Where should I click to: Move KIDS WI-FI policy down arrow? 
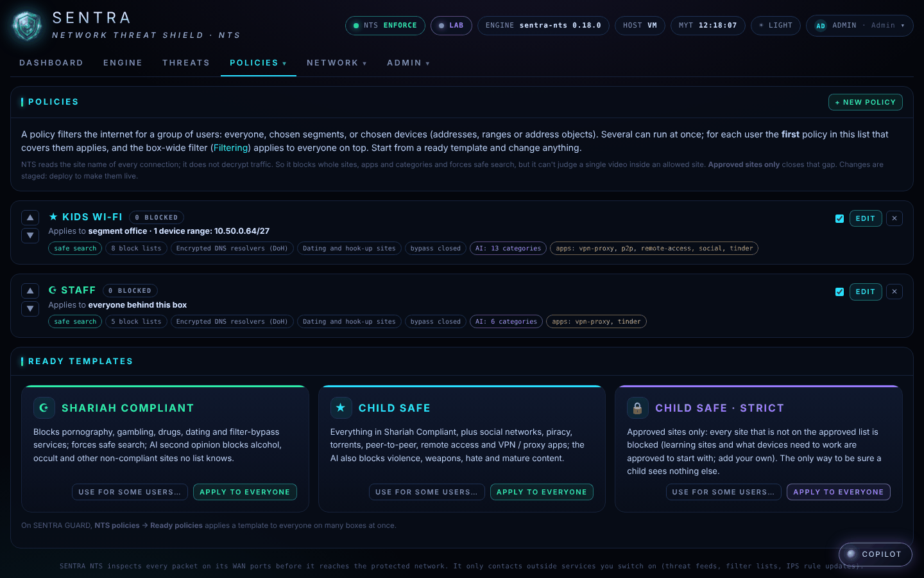pyautogui.click(x=30, y=236)
